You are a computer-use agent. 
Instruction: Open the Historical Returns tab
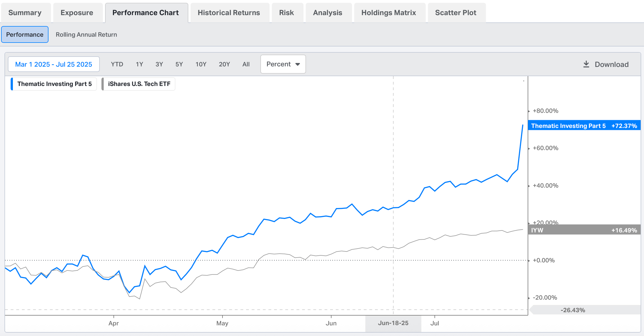pyautogui.click(x=229, y=13)
